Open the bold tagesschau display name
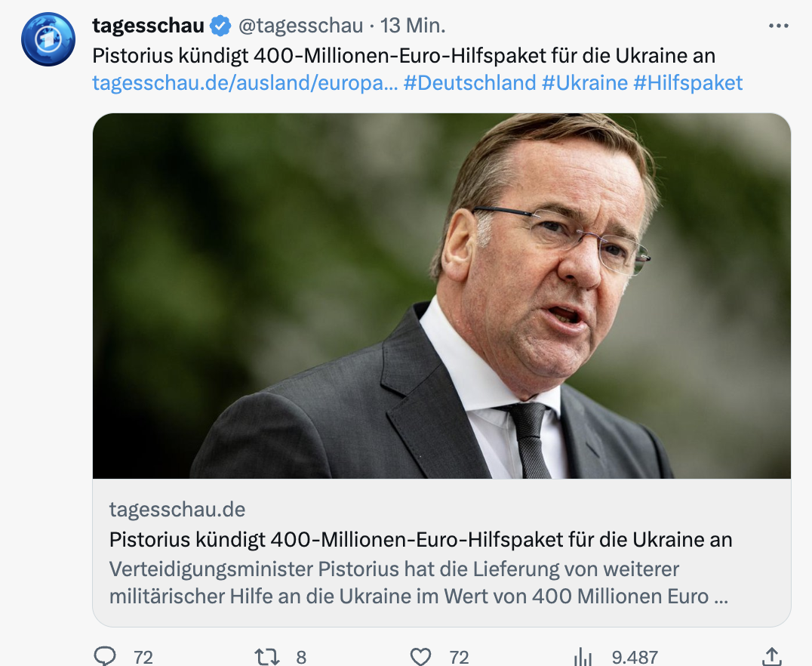The width and height of the screenshot is (812, 666). pos(148,26)
